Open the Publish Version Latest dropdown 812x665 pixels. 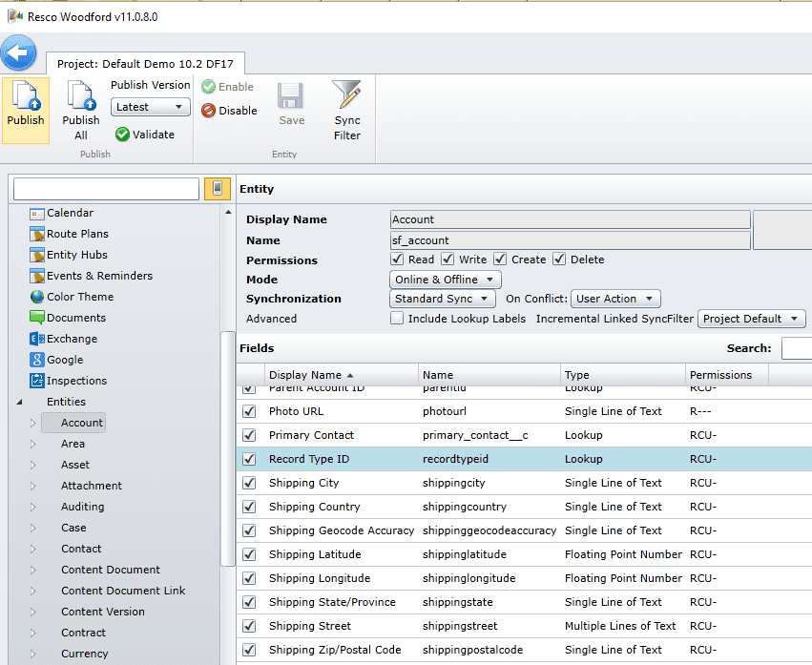tap(150, 107)
